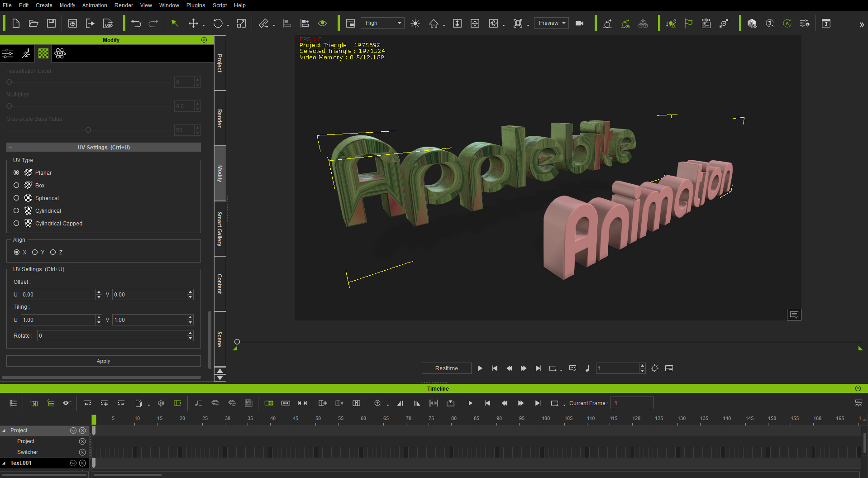868x478 pixels.
Task: Select the Scale tool
Action: [242, 23]
